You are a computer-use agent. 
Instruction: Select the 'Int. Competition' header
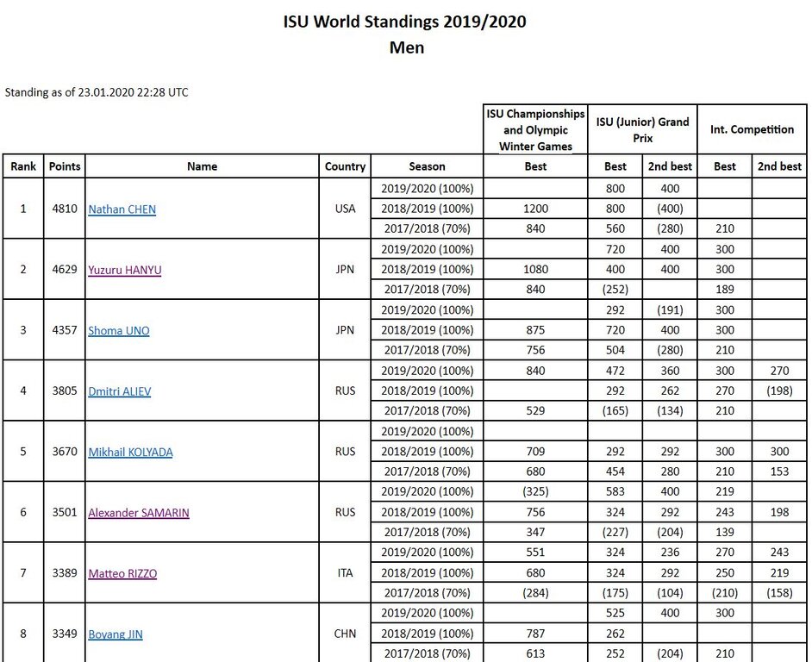tap(752, 129)
